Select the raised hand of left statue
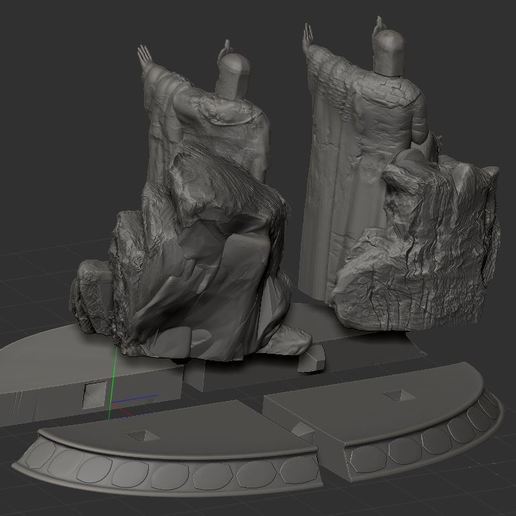The width and height of the screenshot is (516, 516). click(x=144, y=56)
